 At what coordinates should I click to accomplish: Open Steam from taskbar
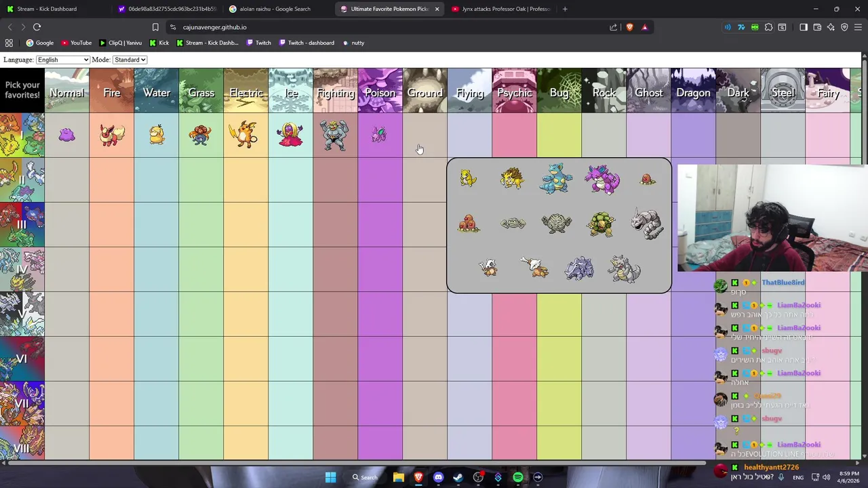click(458, 477)
